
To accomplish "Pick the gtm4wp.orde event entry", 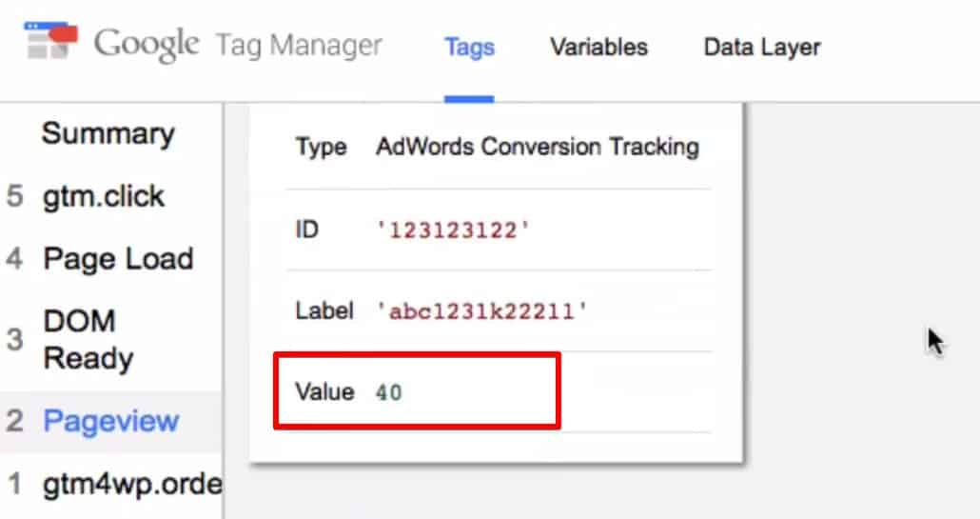I will pos(131,485).
